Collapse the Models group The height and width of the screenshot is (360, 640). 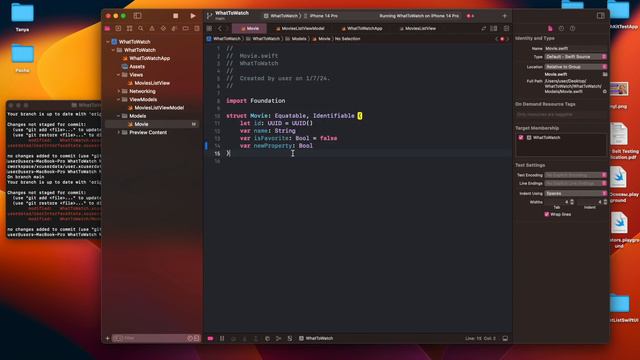pos(119,116)
